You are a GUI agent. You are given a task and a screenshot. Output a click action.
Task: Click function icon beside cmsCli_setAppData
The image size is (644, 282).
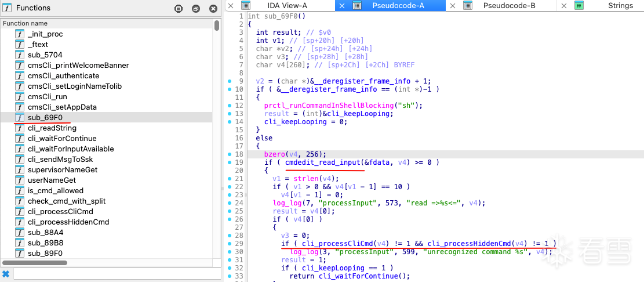19,107
